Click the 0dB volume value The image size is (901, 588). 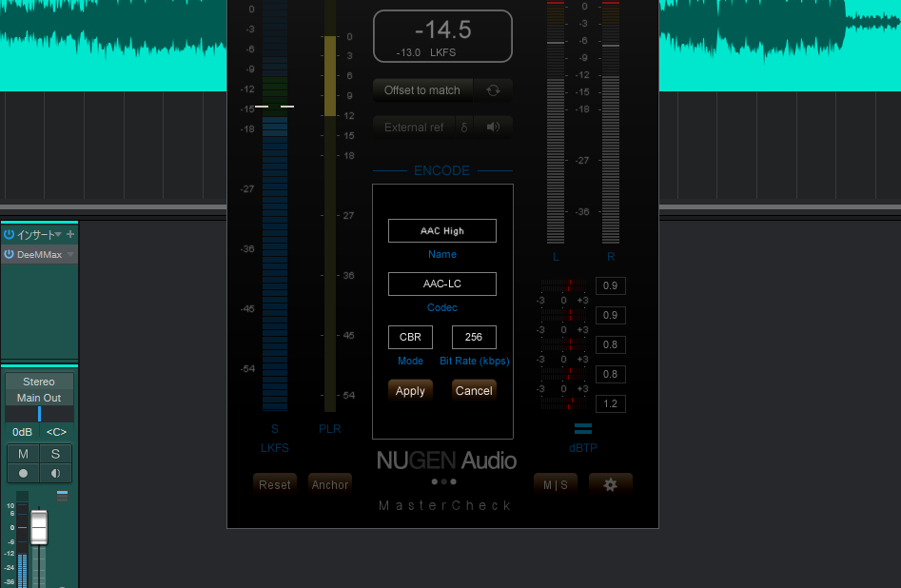23,432
